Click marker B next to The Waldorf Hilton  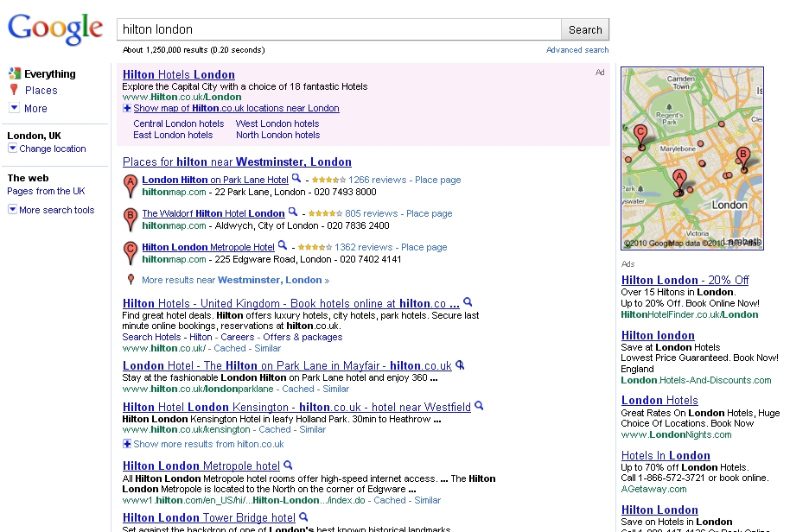131,219
